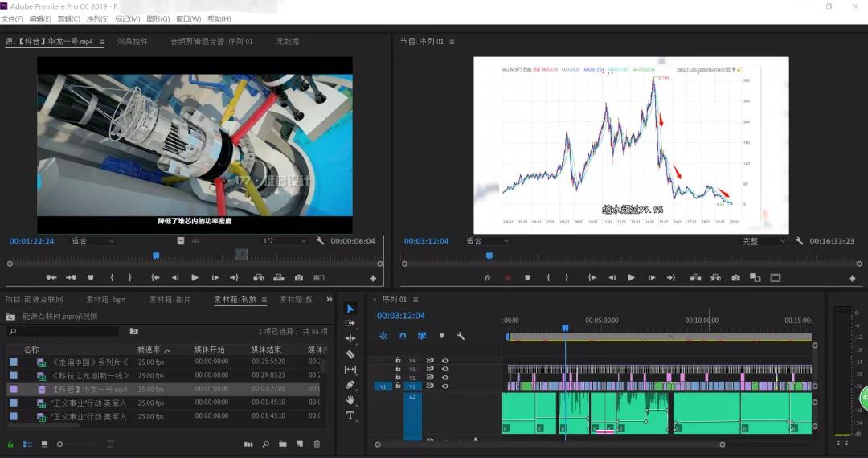Open 序列(S) menu
This screenshot has height=458, width=868.
(x=97, y=18)
